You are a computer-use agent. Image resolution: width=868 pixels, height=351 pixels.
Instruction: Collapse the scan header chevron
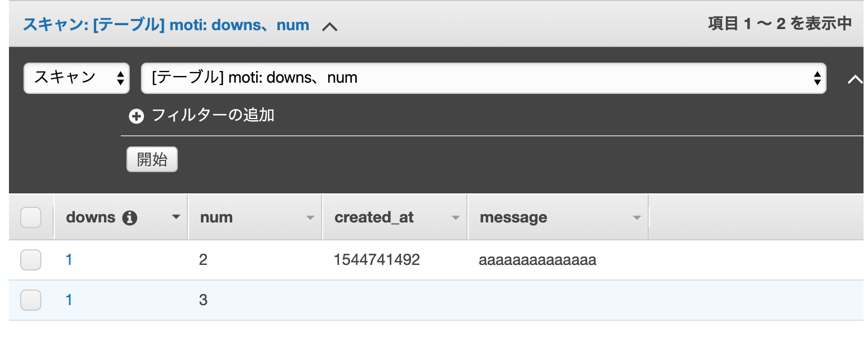(329, 26)
